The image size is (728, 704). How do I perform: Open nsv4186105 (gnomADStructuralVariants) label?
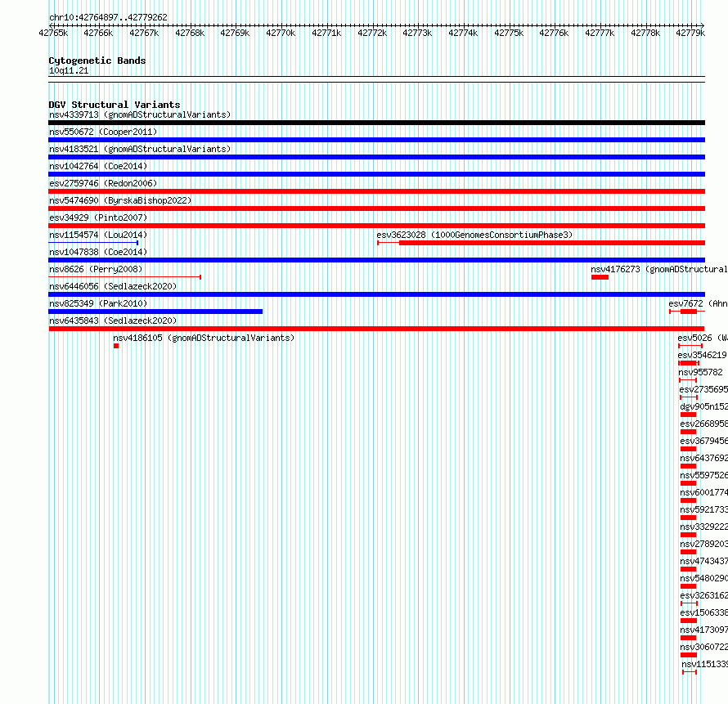pyautogui.click(x=204, y=338)
